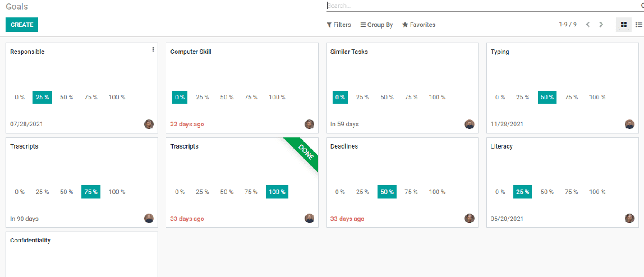Open the Filters dropdown
This screenshot has width=644, height=277.
pos(339,25)
